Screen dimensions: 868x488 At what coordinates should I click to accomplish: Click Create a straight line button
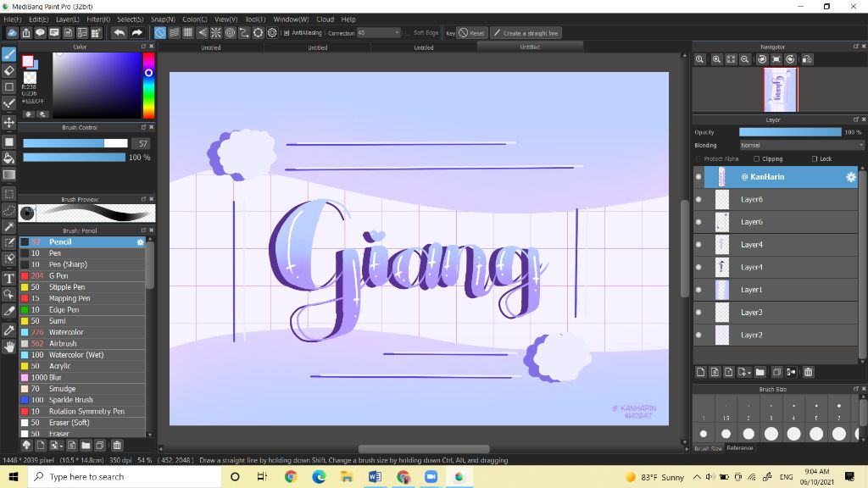(526, 33)
